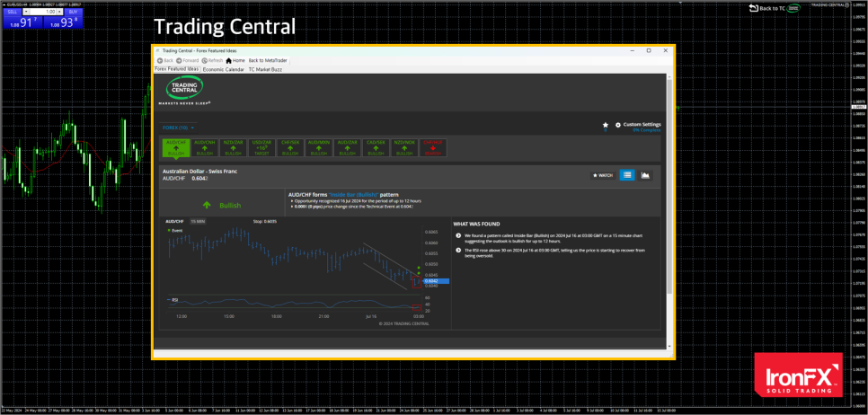
Task: Select the AUD/CNH bullish idea tile
Action: pyautogui.click(x=205, y=147)
